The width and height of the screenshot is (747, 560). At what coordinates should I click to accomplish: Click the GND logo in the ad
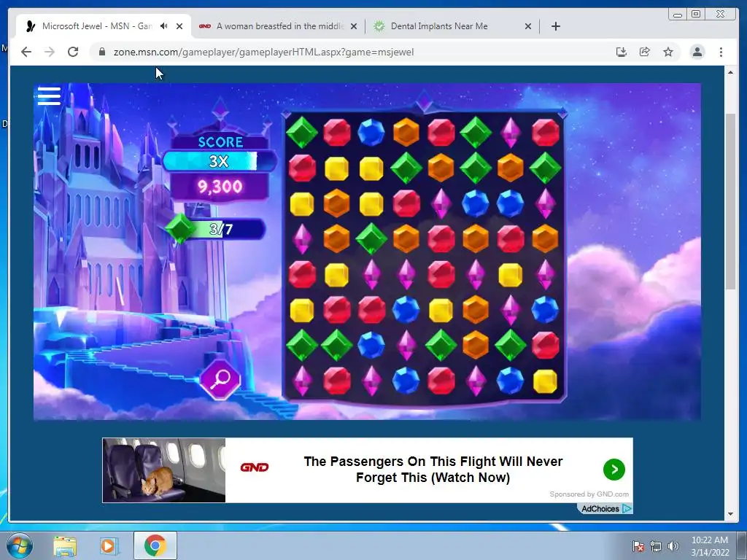click(x=254, y=467)
